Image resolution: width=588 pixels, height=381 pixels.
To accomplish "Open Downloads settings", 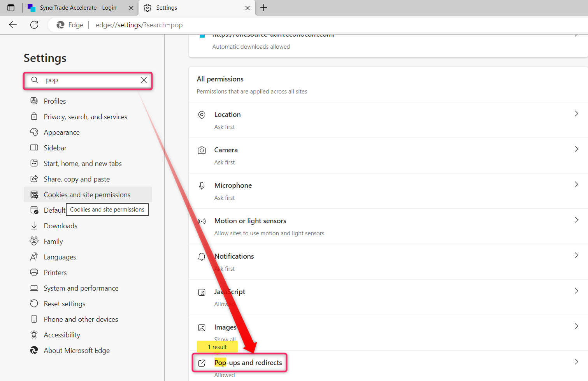I will pos(88,226).
